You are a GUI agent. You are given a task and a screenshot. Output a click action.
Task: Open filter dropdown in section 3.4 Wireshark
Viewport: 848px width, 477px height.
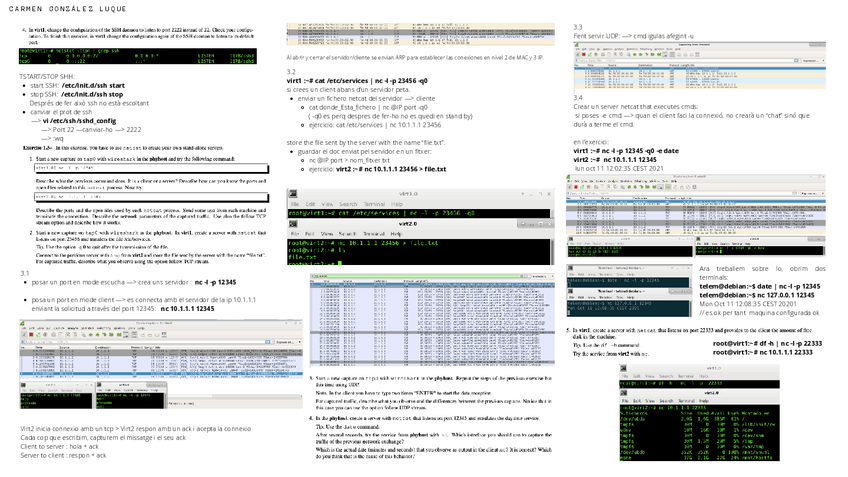[x=798, y=193]
